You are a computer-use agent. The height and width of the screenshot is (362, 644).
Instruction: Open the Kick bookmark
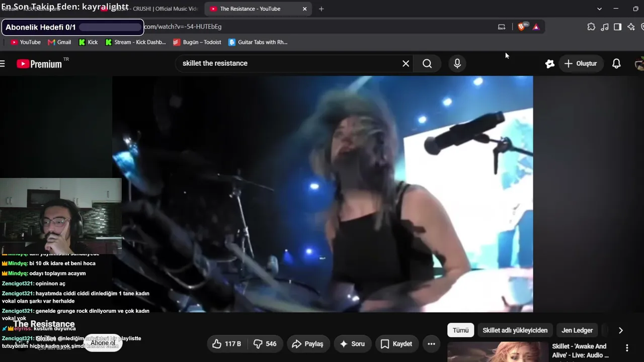(x=89, y=42)
